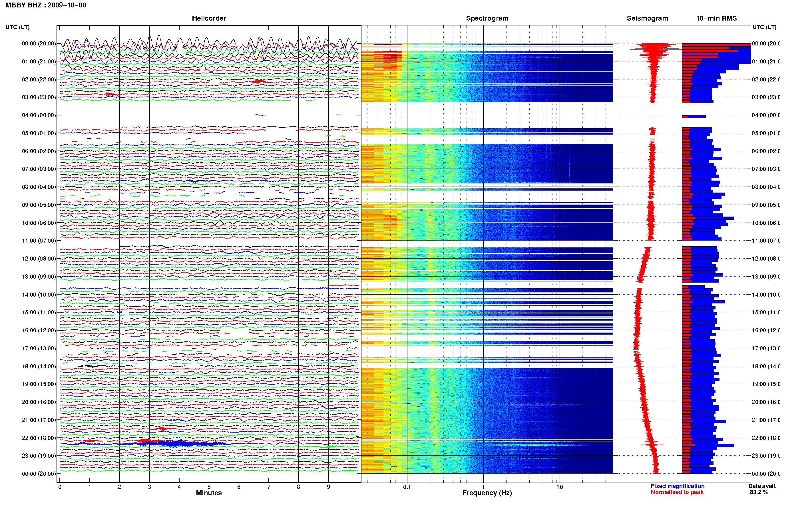Image resolution: width=812 pixels, height=508 pixels.
Task: Click left time label 05:00 (01:00)
Action: click(x=39, y=133)
